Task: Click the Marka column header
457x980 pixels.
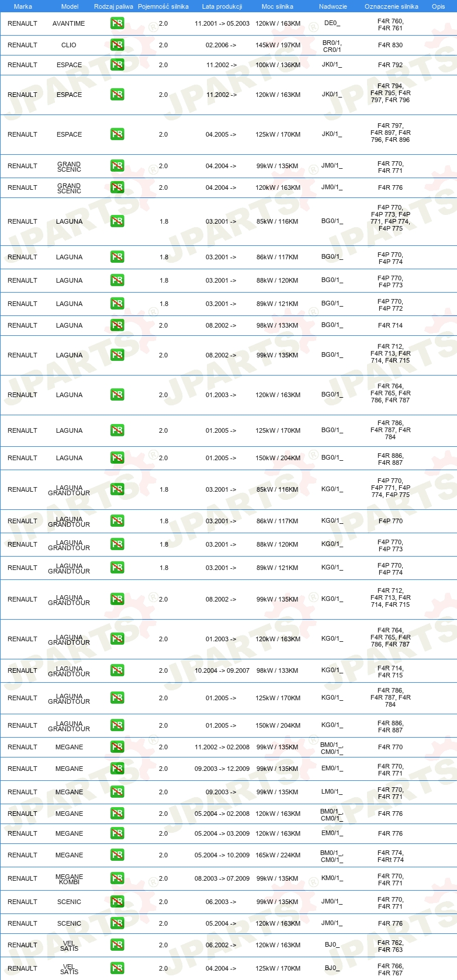Action: click(x=23, y=6)
